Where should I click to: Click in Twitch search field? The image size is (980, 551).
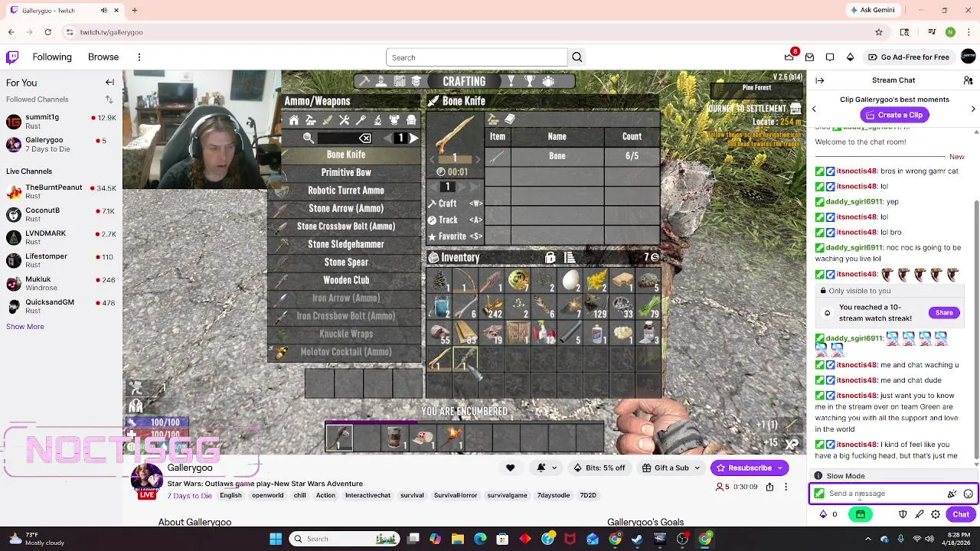[x=477, y=57]
